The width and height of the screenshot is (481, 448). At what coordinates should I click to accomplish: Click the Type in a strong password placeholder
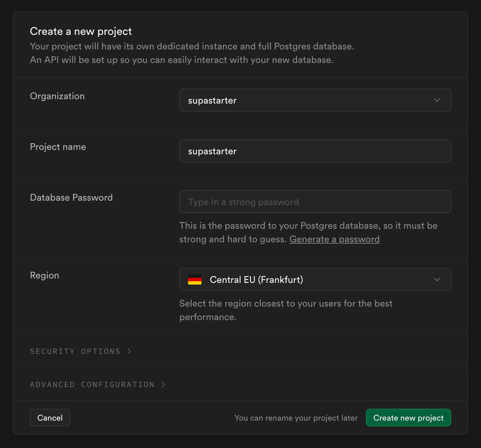click(x=243, y=202)
